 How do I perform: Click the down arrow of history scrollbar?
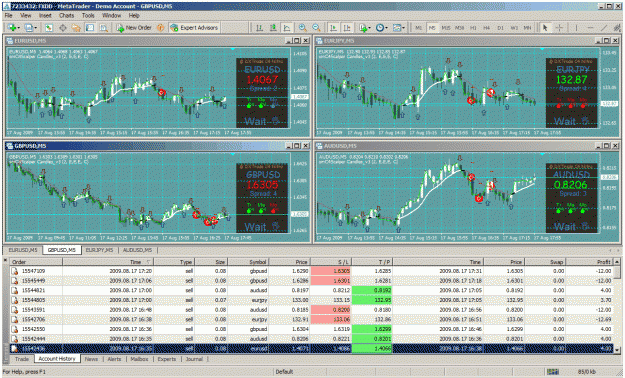(x=617, y=350)
